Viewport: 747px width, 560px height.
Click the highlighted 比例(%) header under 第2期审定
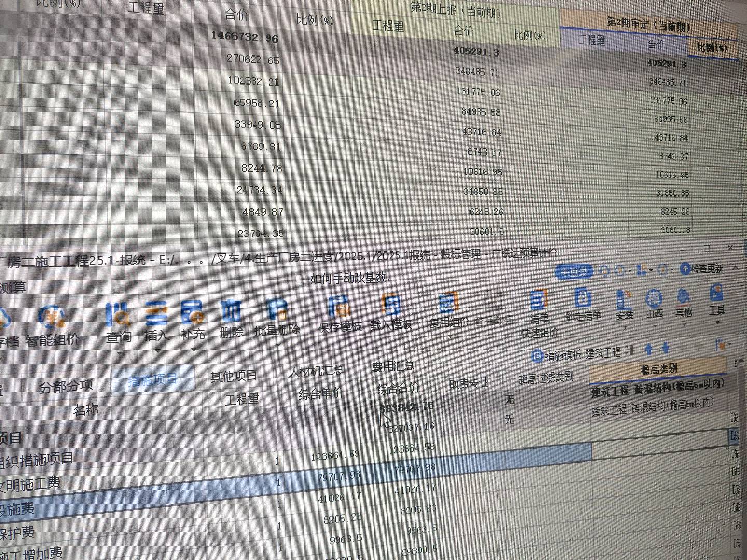pos(712,48)
